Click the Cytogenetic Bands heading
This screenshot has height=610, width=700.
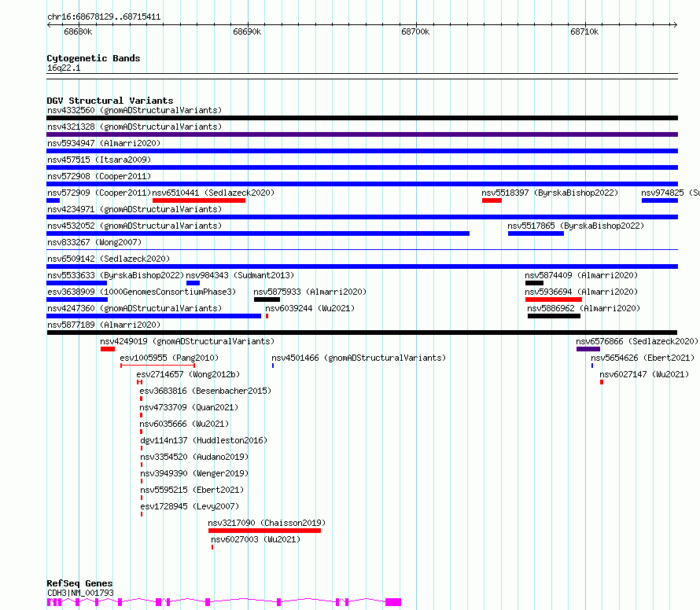(x=94, y=58)
